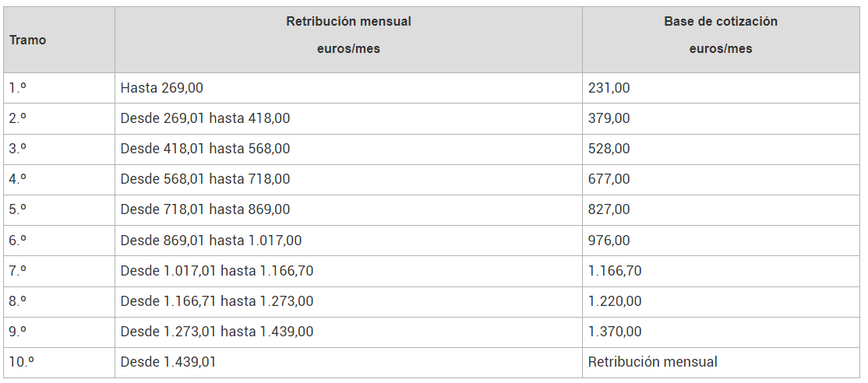This screenshot has width=868, height=383.
Task: Click the 231,00 base value
Action: click(x=609, y=88)
